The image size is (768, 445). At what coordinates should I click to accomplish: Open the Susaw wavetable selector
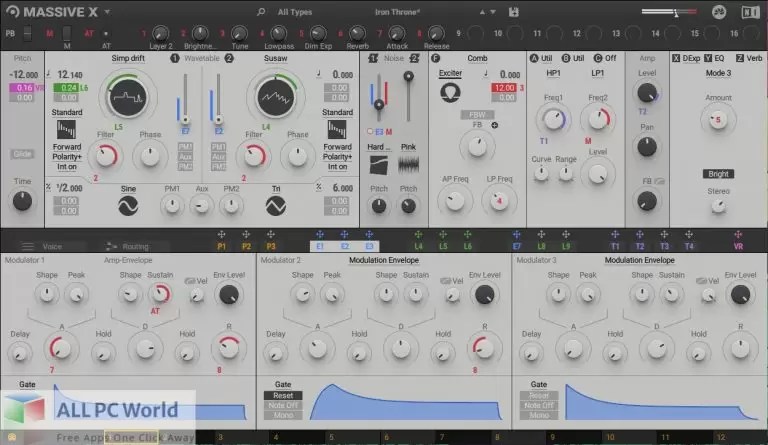275,58
